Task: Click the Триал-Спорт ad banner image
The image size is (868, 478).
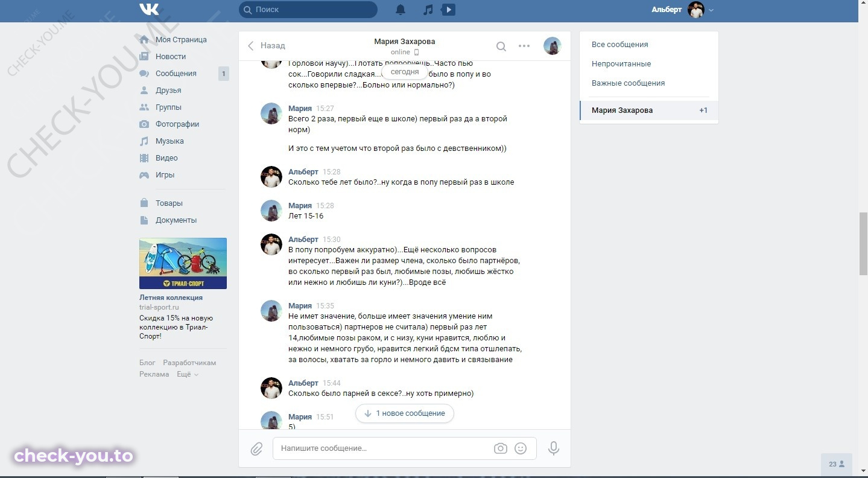Action: click(183, 263)
